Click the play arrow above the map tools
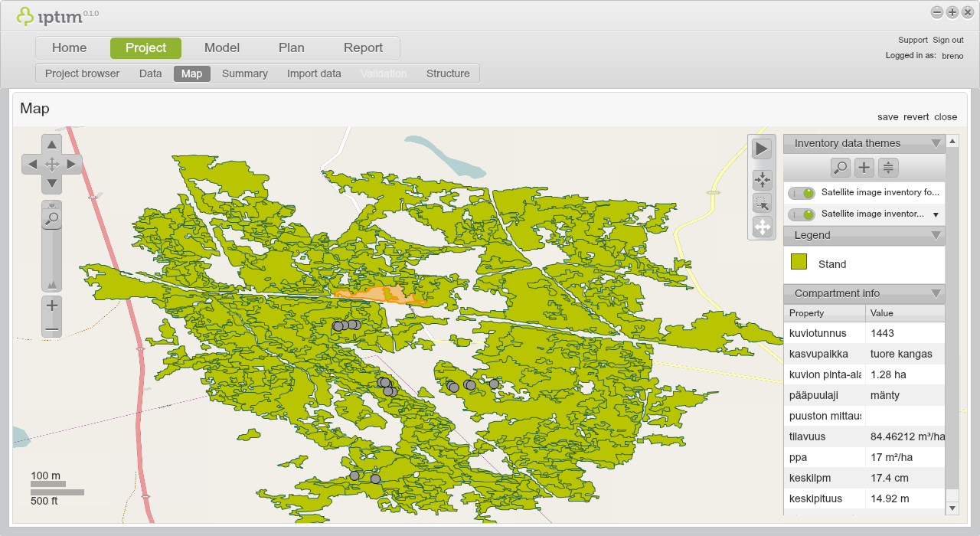 761,147
